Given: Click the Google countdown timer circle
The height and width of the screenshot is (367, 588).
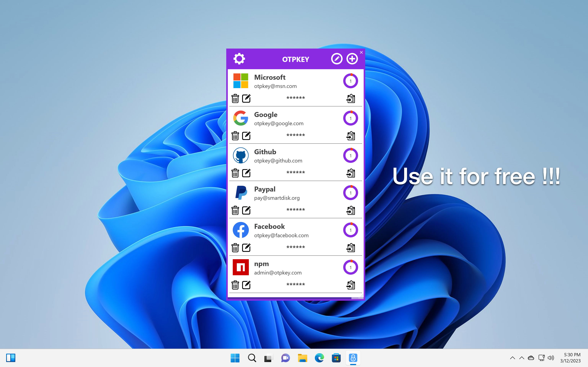Looking at the screenshot, I should point(351,118).
